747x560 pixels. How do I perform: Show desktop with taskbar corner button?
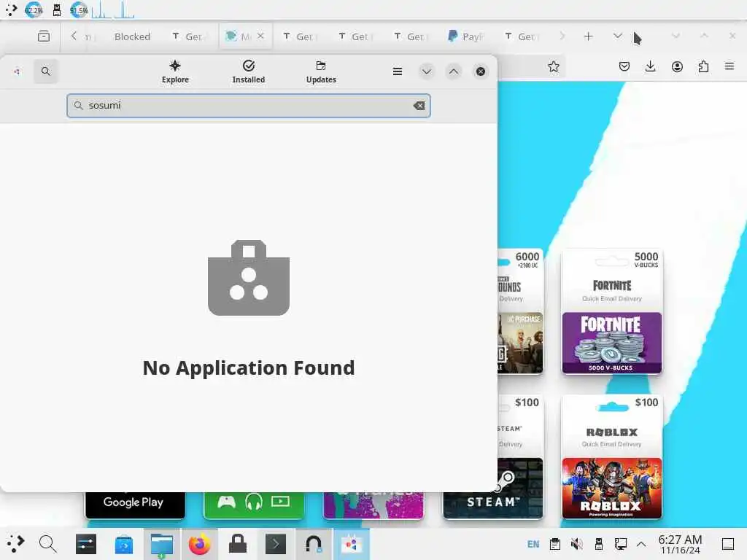coord(728,544)
